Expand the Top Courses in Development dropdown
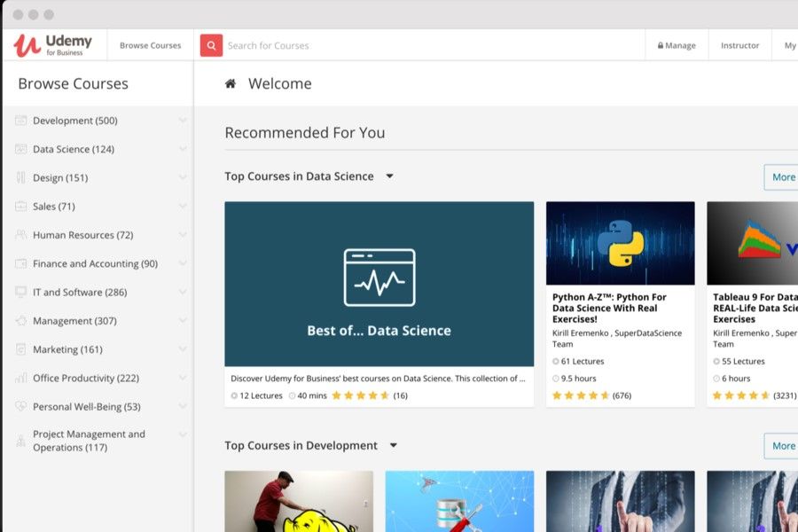The width and height of the screenshot is (798, 532). (393, 445)
